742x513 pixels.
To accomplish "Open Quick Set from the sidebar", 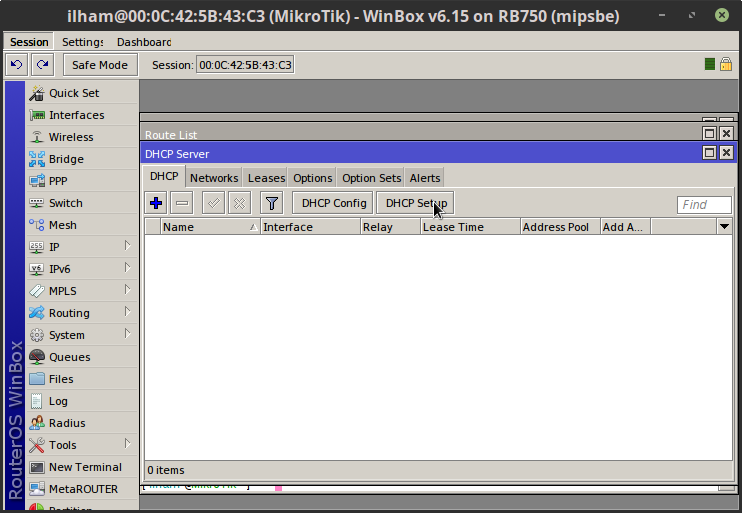I will (x=81, y=93).
